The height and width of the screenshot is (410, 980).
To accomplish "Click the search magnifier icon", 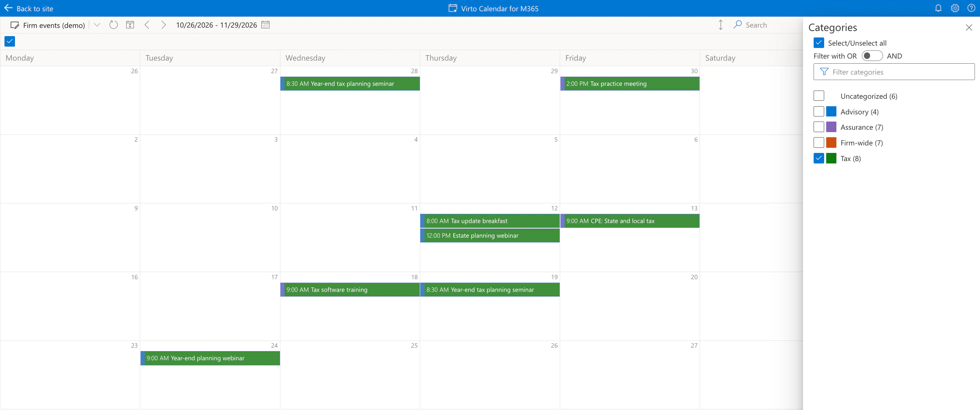I will click(738, 25).
